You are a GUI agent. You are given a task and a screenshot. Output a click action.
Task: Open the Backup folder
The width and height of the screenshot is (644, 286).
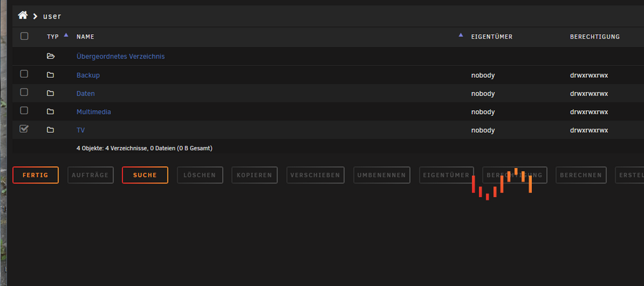coord(88,75)
